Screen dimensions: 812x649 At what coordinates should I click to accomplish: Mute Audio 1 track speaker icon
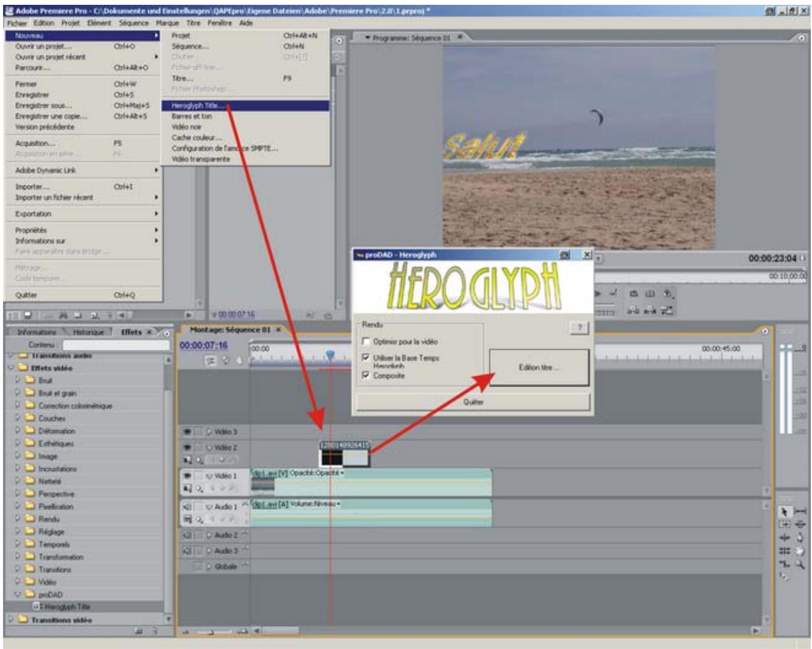188,507
